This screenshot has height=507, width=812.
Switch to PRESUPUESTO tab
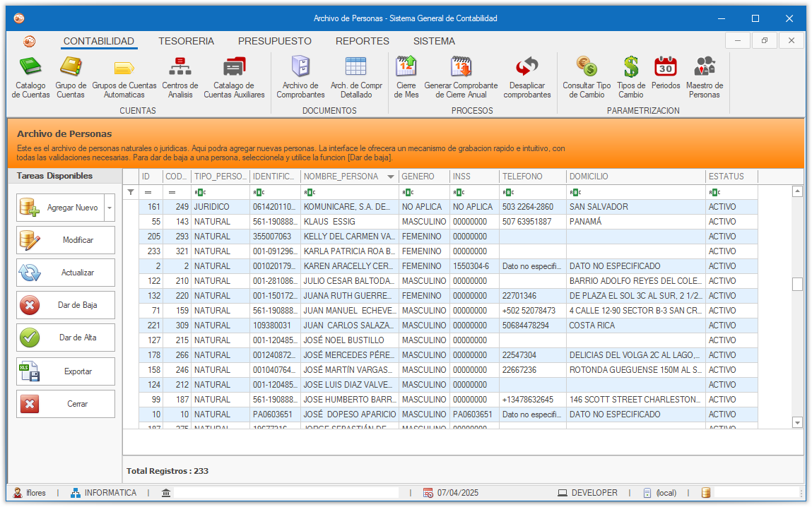275,42
